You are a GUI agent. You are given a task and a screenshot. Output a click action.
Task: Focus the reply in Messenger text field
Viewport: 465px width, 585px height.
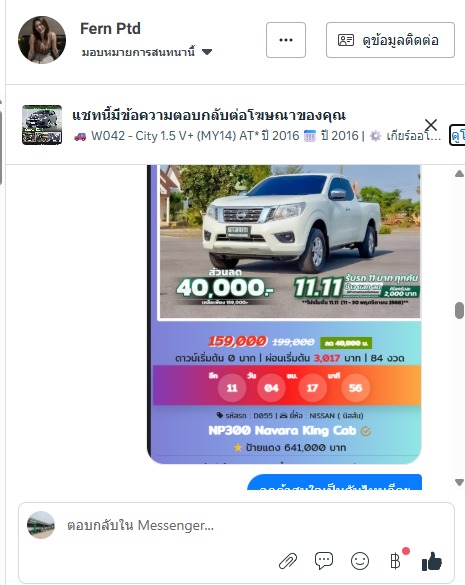[236, 525]
